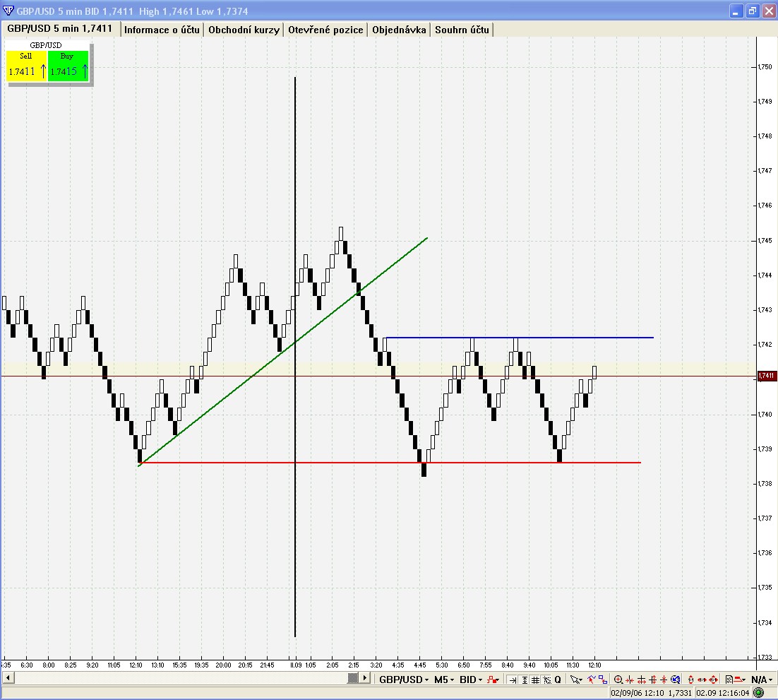
Task: Click the 02/09/06 12:10 1,7331 status field
Action: tap(651, 693)
